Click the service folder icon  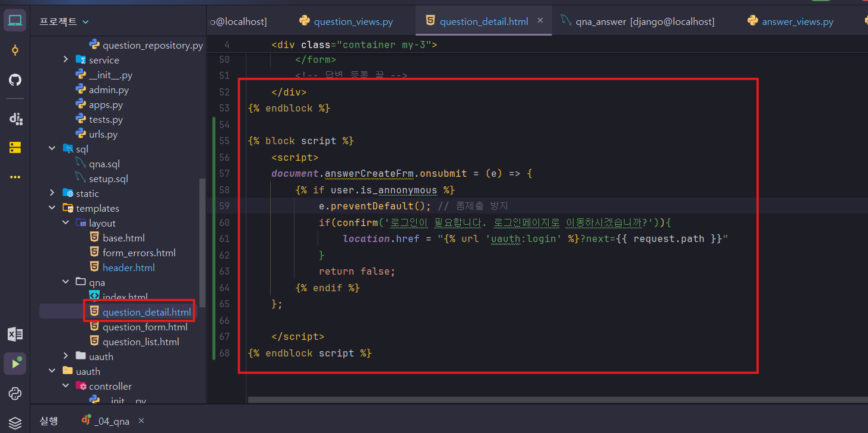click(81, 60)
